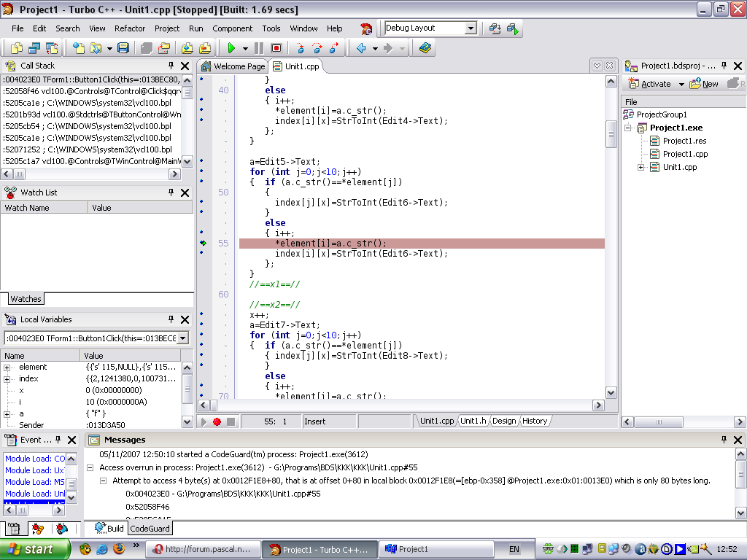Click the Activate button in project panel
747x560 pixels.
(649, 84)
